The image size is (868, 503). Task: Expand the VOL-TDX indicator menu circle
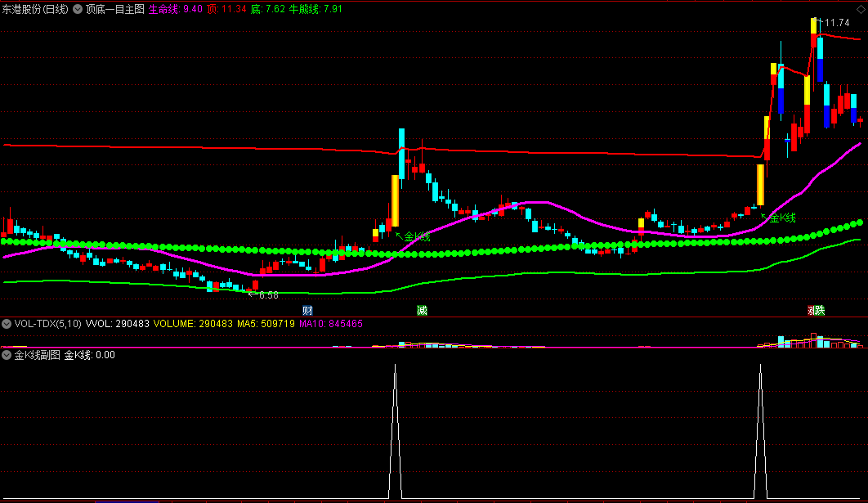pyautogui.click(x=7, y=324)
